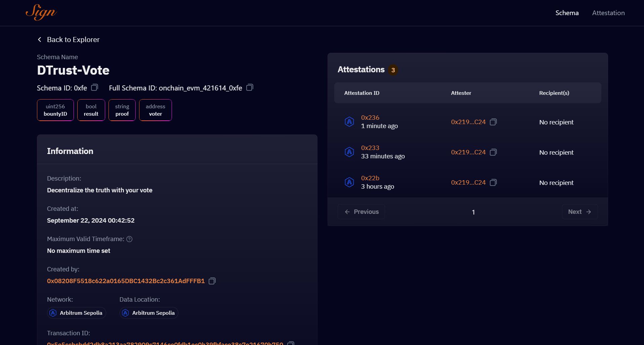Screen dimensions: 644x345
Task: Open creator address 0x08208F55...FFFB1
Action: point(126,281)
